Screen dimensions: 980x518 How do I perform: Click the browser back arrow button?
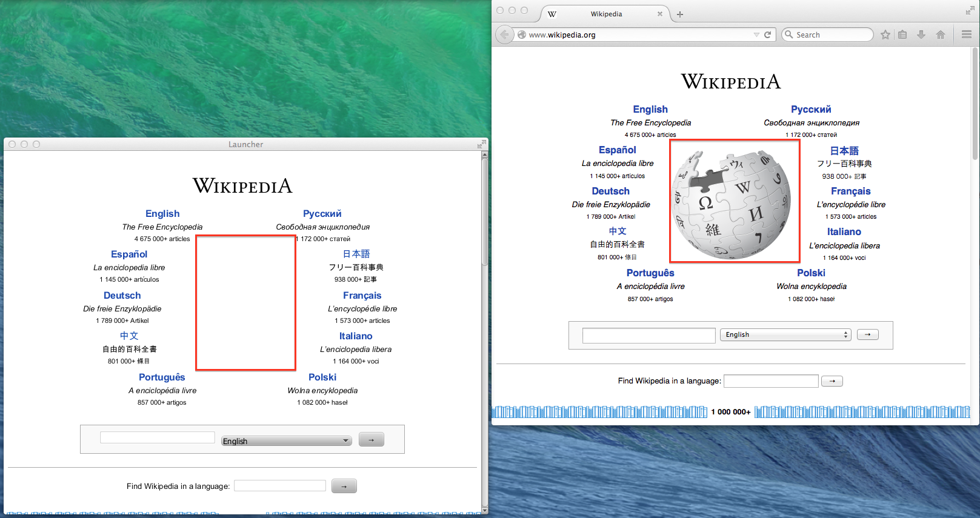[504, 35]
